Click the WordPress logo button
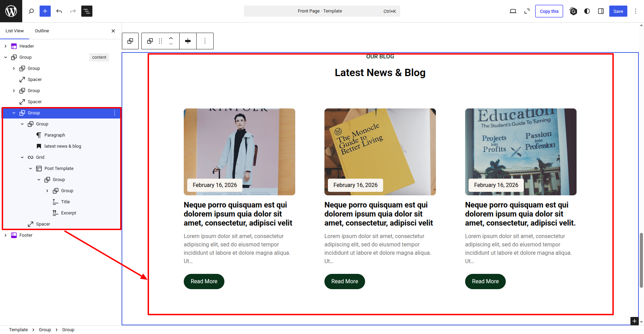The width and height of the screenshot is (644, 334). coord(11,11)
